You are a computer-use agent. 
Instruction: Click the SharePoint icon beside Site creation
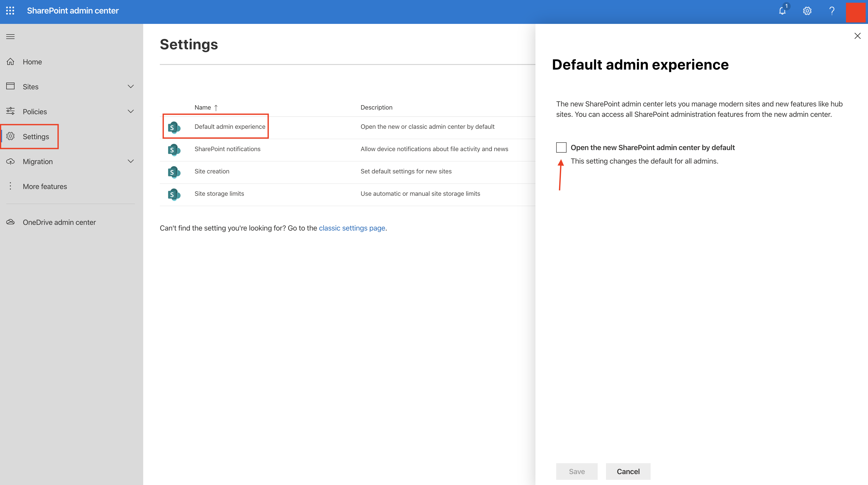click(x=174, y=172)
